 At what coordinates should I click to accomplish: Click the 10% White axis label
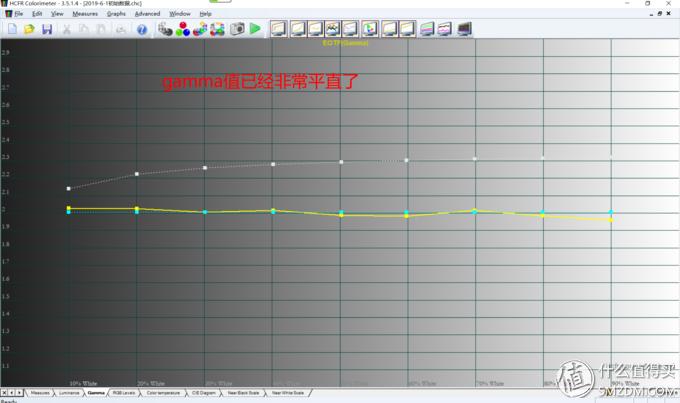pyautogui.click(x=83, y=383)
